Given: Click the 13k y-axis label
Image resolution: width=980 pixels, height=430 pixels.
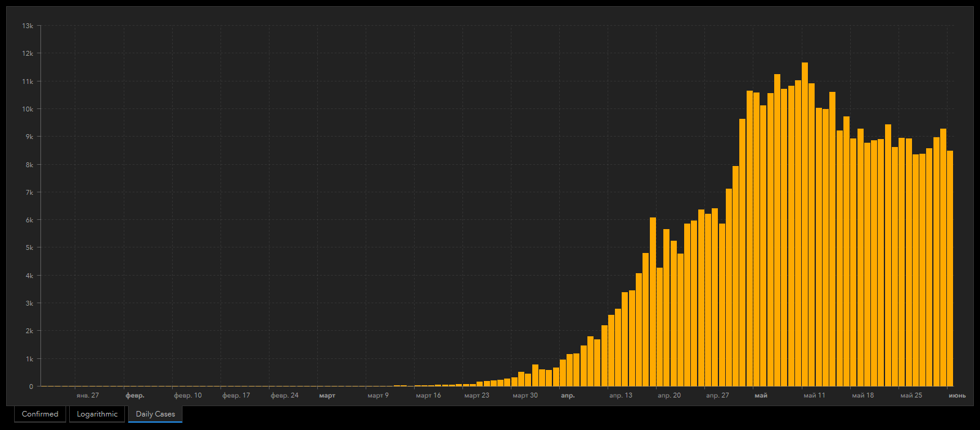Looking at the screenshot, I should click(28, 26).
